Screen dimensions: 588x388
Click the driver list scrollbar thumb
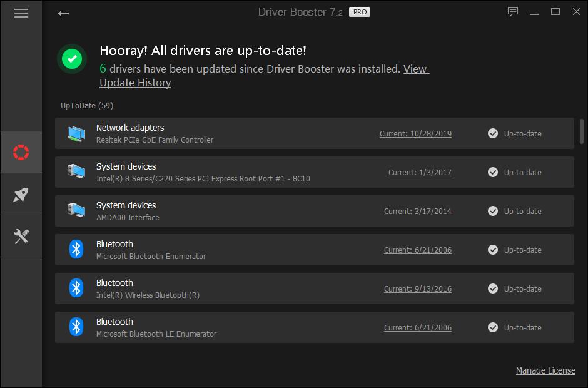click(x=582, y=131)
